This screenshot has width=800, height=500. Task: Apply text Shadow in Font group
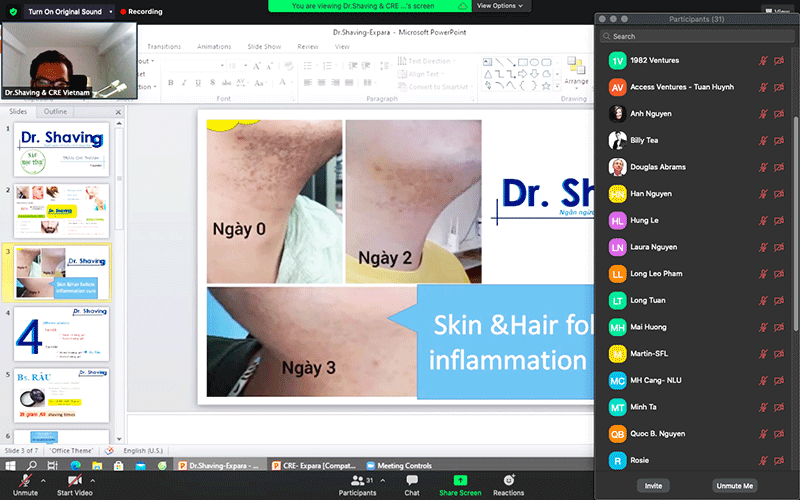(212, 82)
